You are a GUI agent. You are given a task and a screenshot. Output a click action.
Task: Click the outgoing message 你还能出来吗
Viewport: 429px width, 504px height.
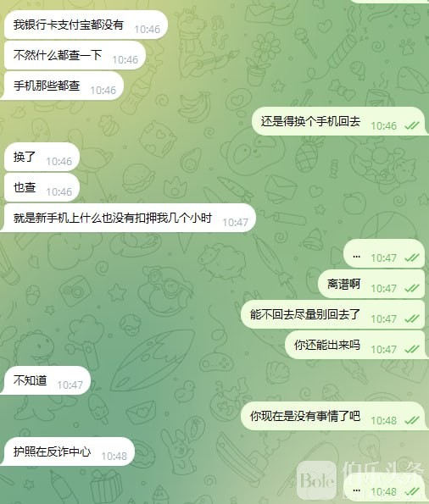355,346
